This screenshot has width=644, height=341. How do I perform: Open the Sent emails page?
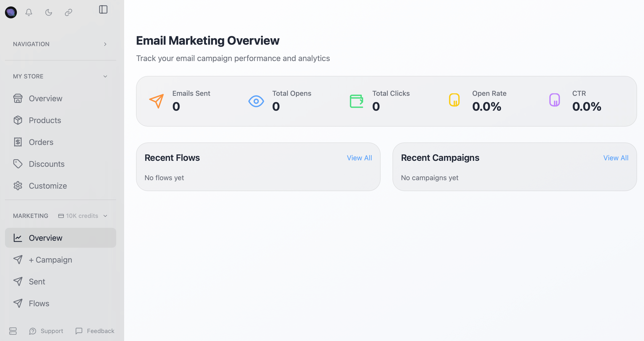(37, 282)
